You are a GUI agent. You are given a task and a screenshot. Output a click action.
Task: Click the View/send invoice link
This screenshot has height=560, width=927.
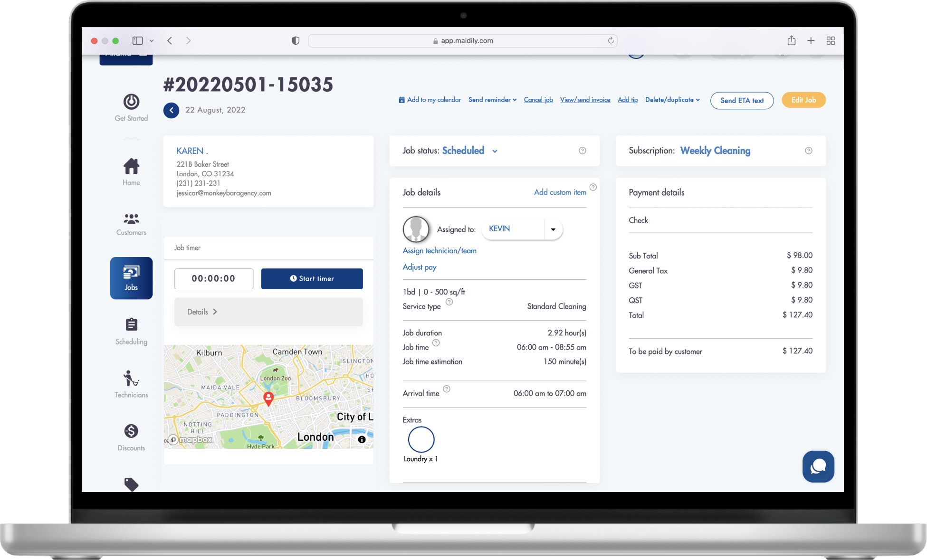(585, 100)
